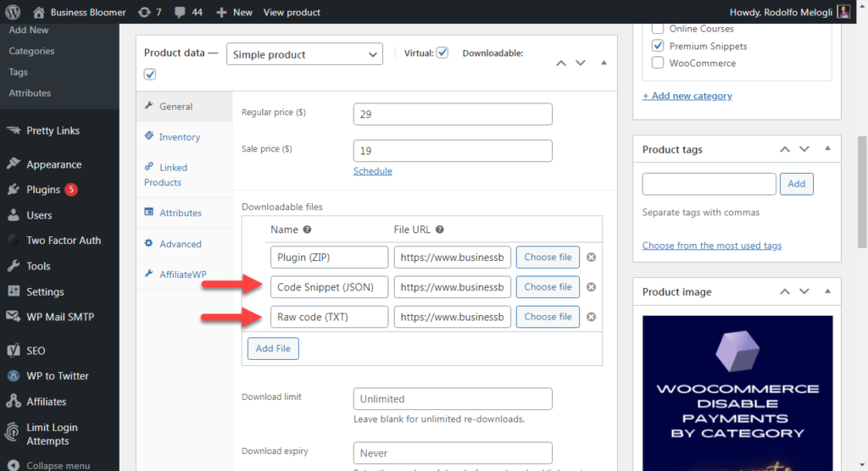Remove the Plugin (ZIP) file row
The image size is (868, 471).
pyautogui.click(x=591, y=258)
